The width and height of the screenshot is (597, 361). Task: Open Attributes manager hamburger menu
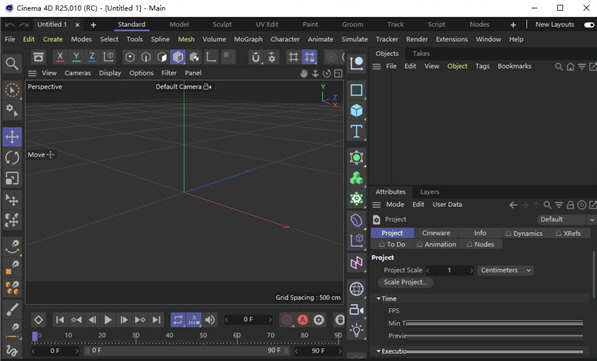click(x=377, y=205)
